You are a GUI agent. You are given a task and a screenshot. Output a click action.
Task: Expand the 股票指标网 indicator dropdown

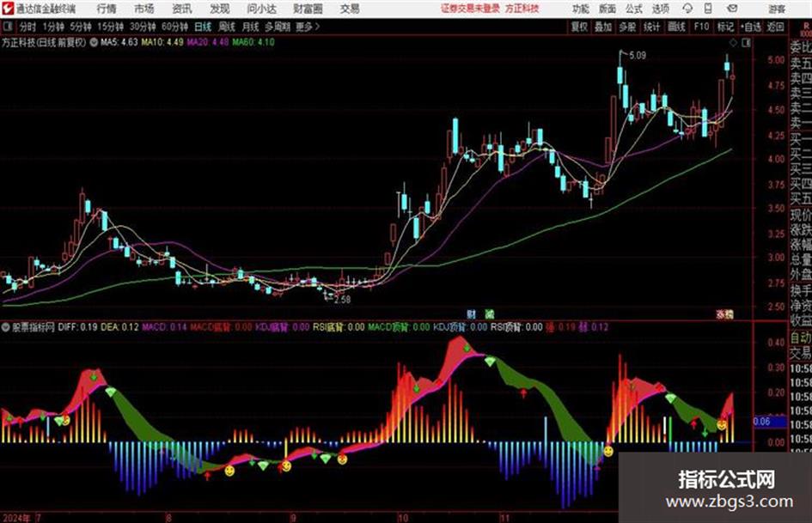point(6,327)
